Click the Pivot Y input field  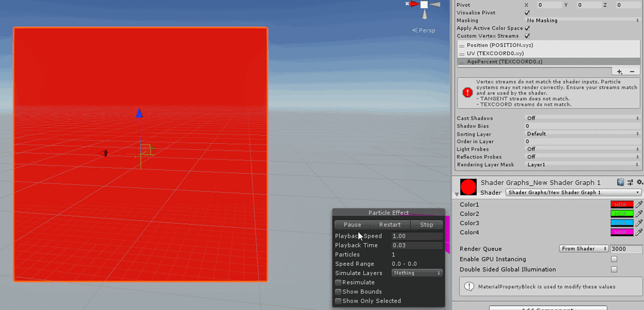(588, 5)
